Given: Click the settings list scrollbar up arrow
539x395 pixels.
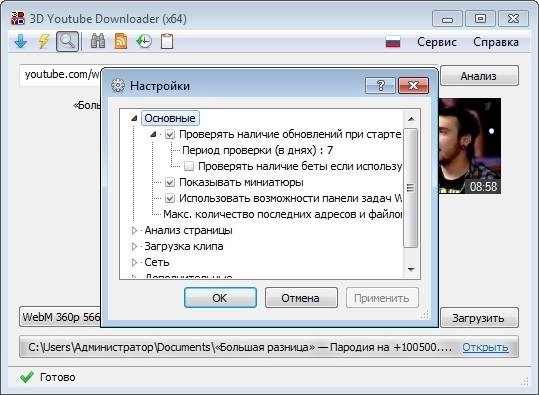Looking at the screenshot, I should point(410,119).
